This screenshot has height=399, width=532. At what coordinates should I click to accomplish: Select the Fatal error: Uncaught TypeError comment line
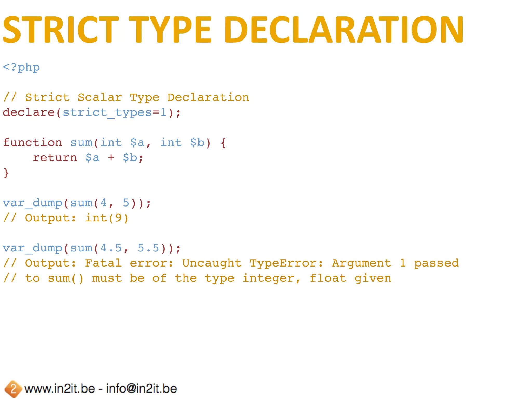point(231,263)
